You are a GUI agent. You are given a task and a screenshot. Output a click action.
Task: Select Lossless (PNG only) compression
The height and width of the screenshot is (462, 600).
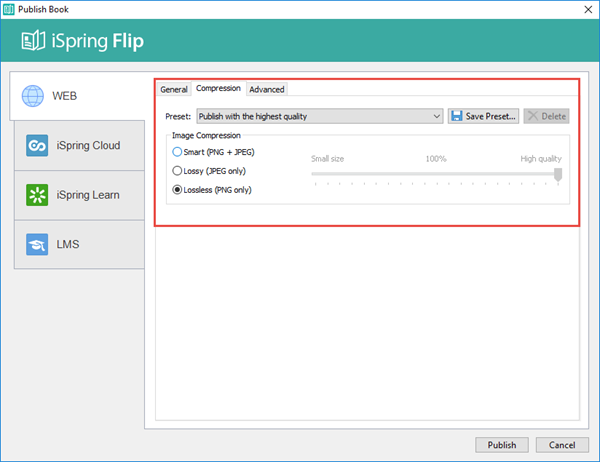[x=212, y=189]
